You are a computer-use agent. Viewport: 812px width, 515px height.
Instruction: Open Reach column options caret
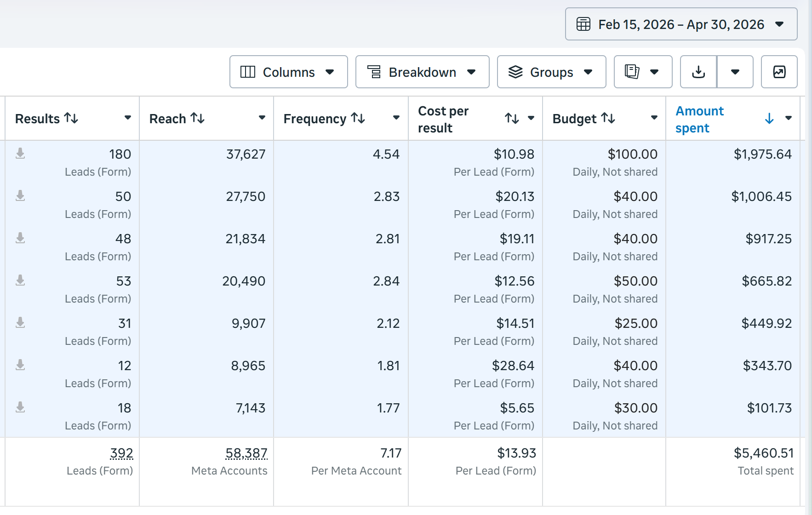click(262, 118)
